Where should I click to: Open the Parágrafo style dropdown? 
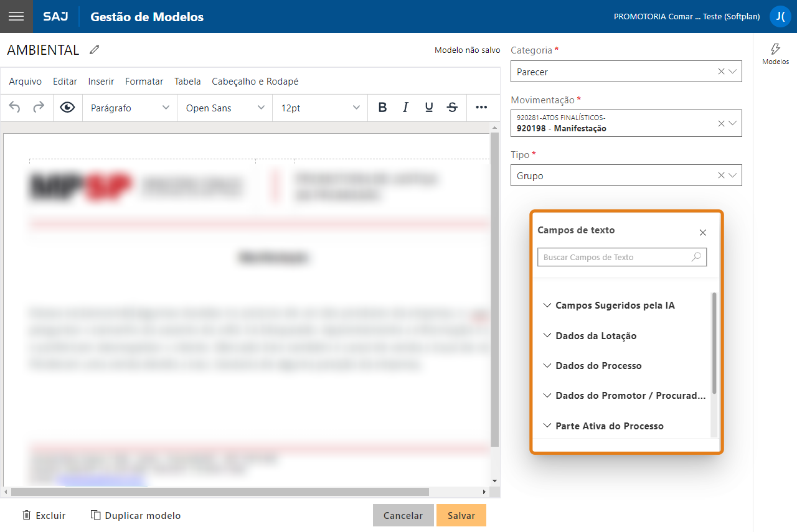[x=130, y=108]
